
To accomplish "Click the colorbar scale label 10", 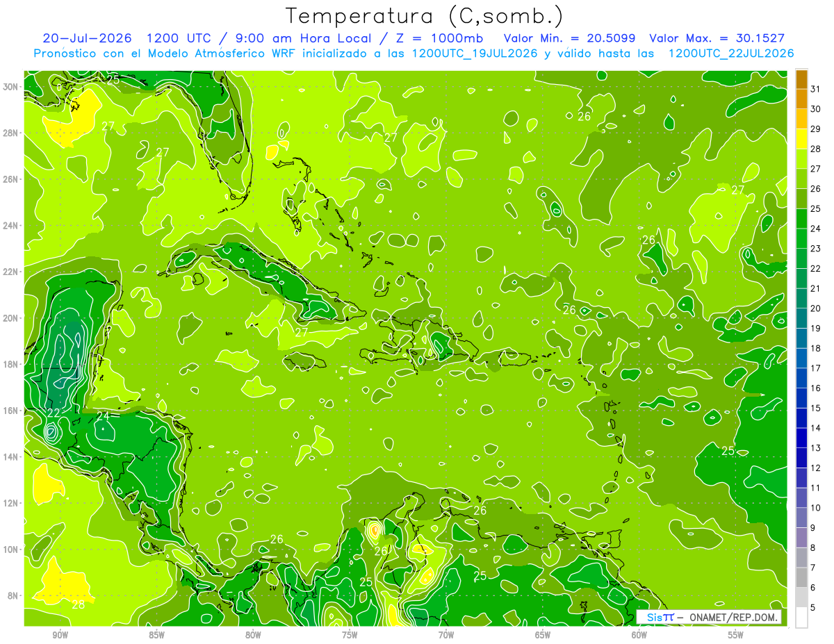I will (816, 509).
